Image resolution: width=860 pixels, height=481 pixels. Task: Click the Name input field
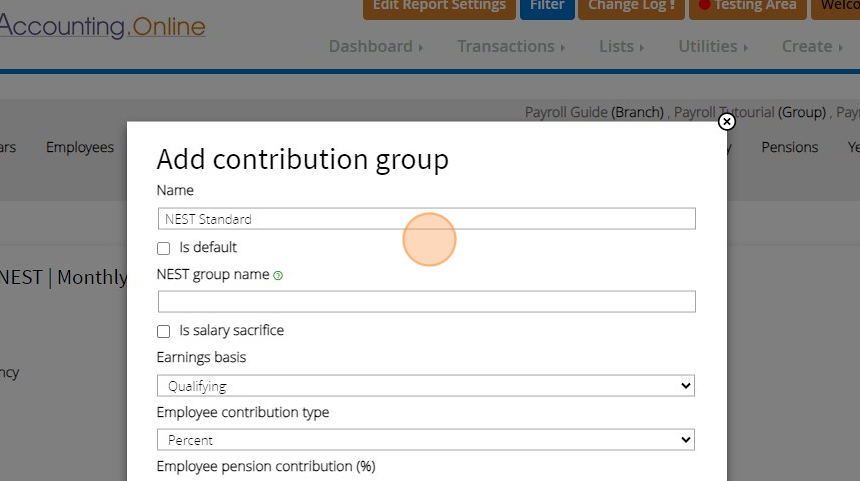point(425,219)
